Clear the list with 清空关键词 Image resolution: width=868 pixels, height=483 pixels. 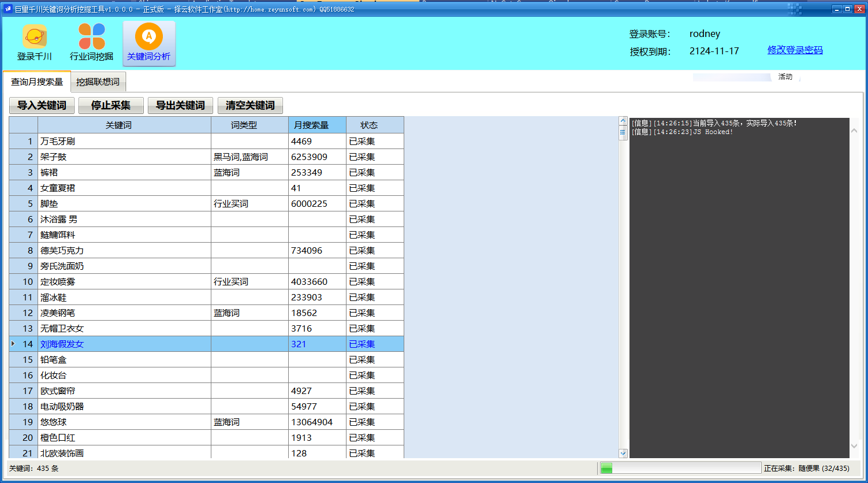point(250,105)
